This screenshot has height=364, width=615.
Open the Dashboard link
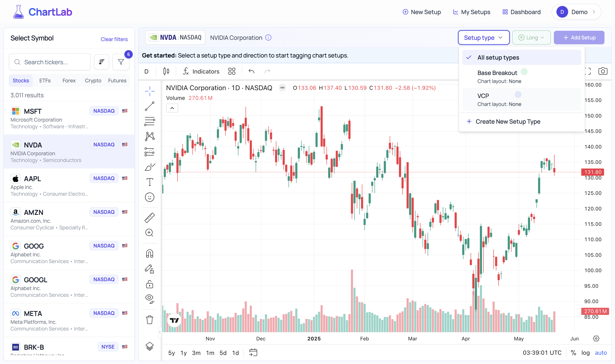pyautogui.click(x=521, y=12)
